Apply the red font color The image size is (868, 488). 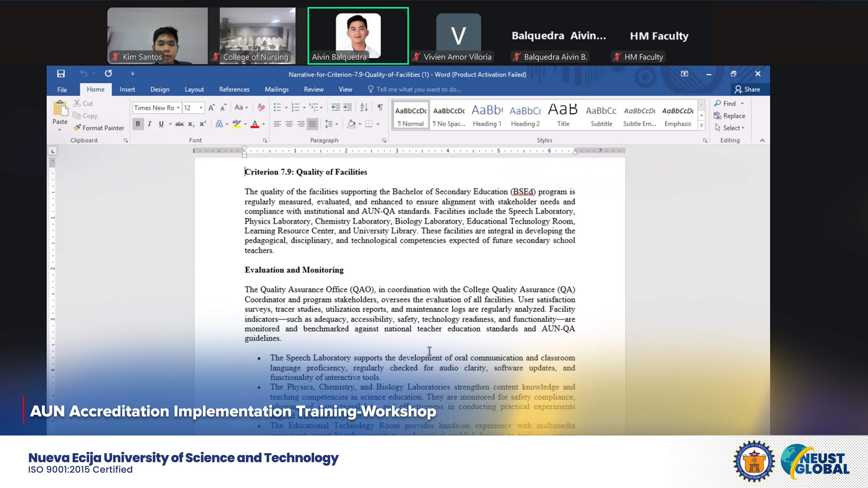pyautogui.click(x=255, y=124)
